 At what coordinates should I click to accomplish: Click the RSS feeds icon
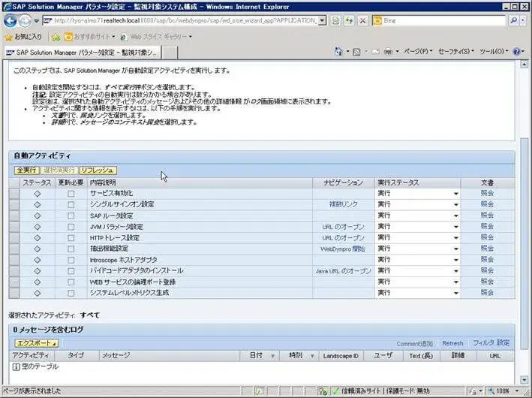[356, 52]
